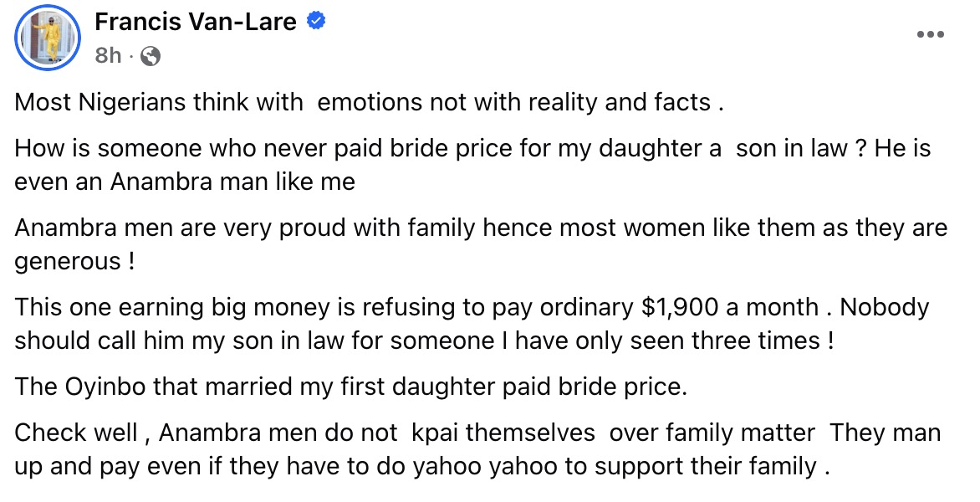Image resolution: width=980 pixels, height=502 pixels.
Task: Click the globe public privacy icon
Action: point(151,56)
